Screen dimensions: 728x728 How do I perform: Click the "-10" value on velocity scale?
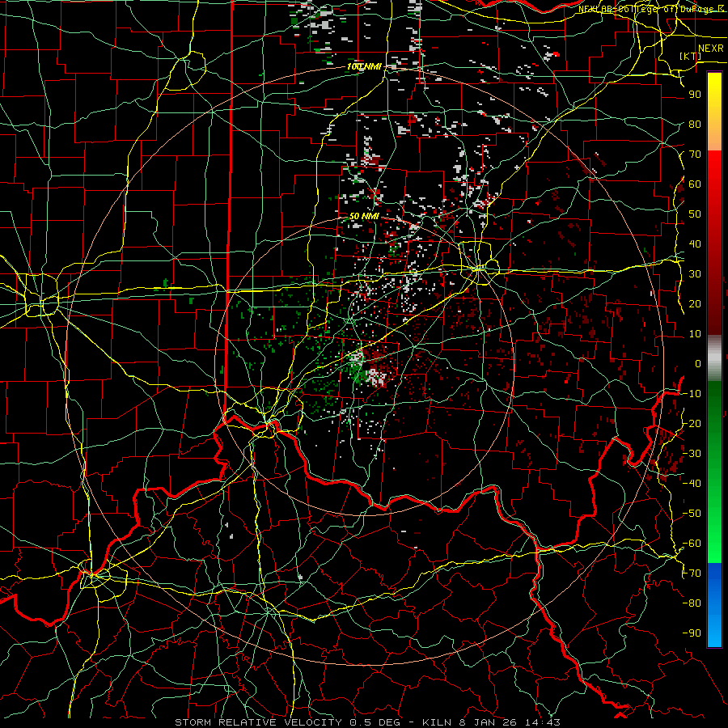(692, 394)
